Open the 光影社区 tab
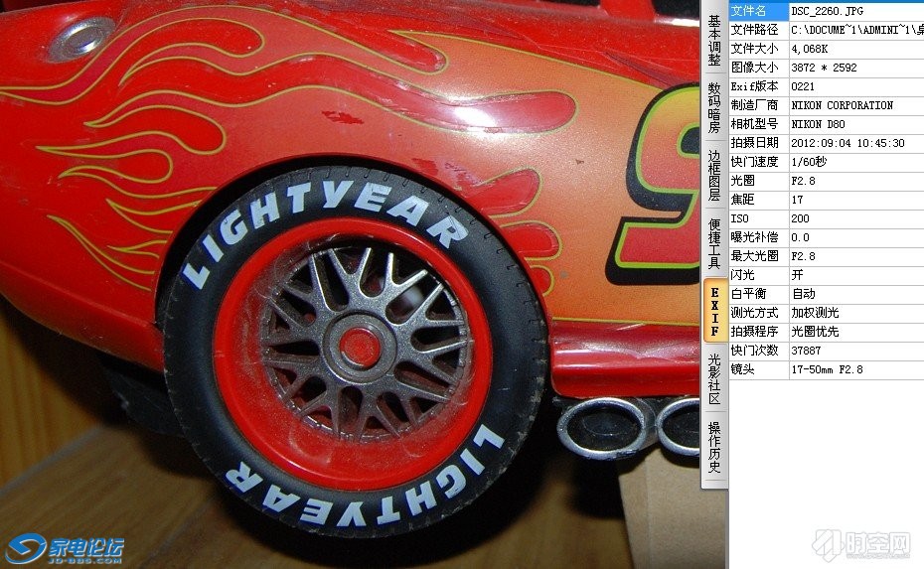 [714, 378]
